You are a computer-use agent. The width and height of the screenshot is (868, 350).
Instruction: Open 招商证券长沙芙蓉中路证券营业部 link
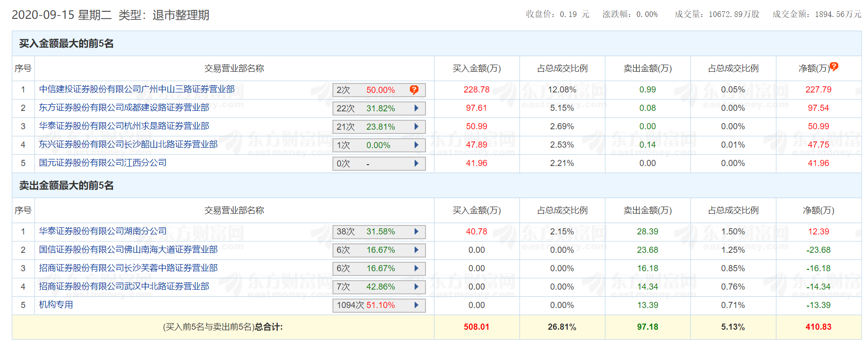pos(128,268)
